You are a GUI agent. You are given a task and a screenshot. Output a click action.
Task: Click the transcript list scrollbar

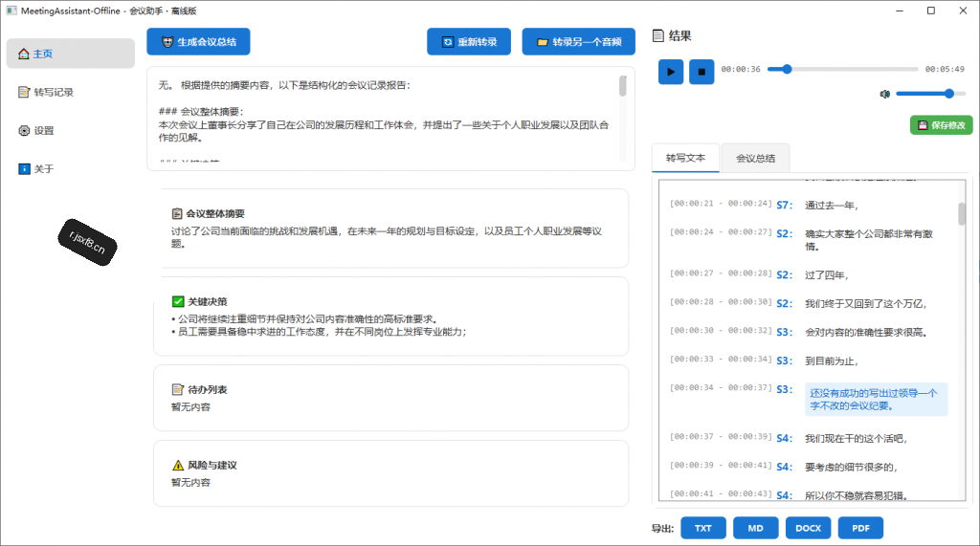[x=961, y=213]
